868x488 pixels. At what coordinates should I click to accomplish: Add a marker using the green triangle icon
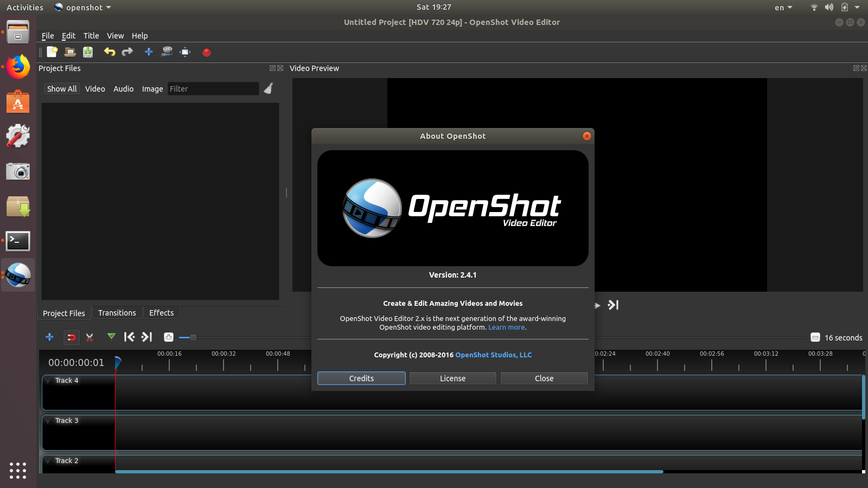(111, 337)
